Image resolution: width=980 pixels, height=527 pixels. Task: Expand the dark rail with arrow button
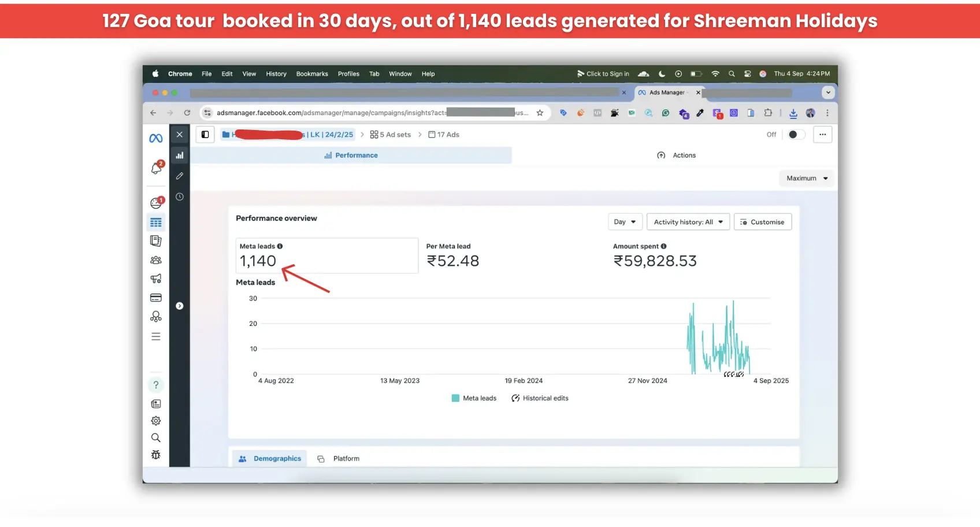click(x=180, y=306)
